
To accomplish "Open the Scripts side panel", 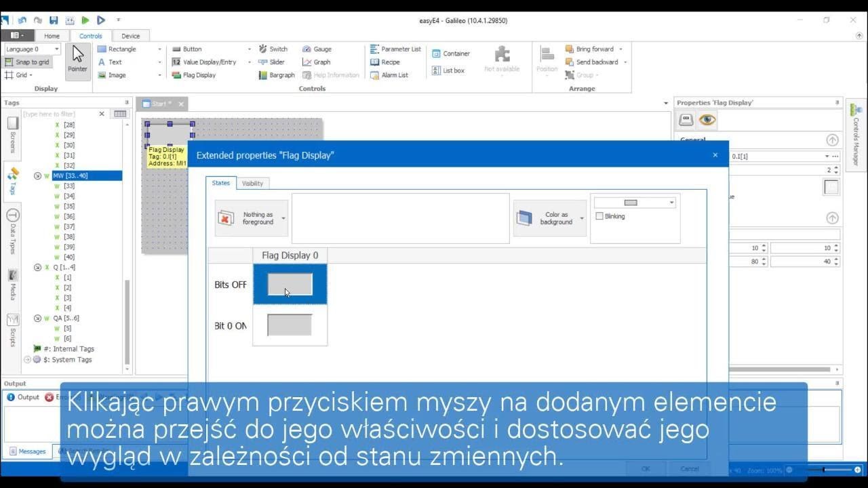I will click(13, 330).
